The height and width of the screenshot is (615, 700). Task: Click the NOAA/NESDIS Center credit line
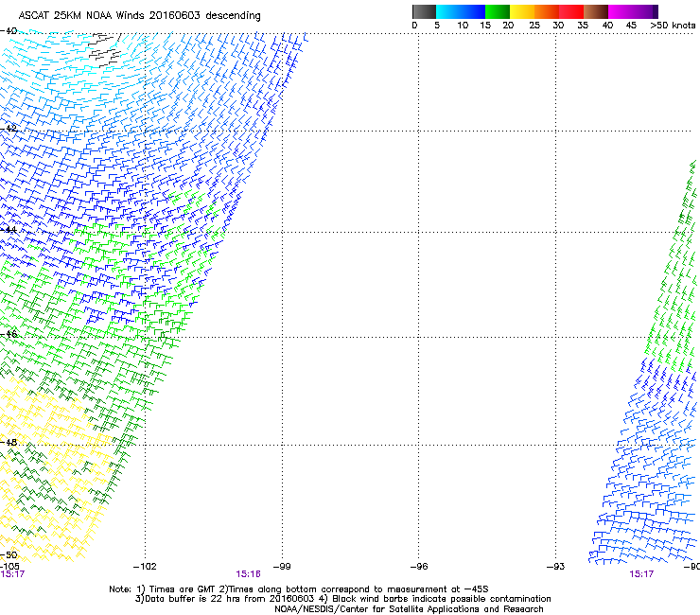tap(409, 609)
